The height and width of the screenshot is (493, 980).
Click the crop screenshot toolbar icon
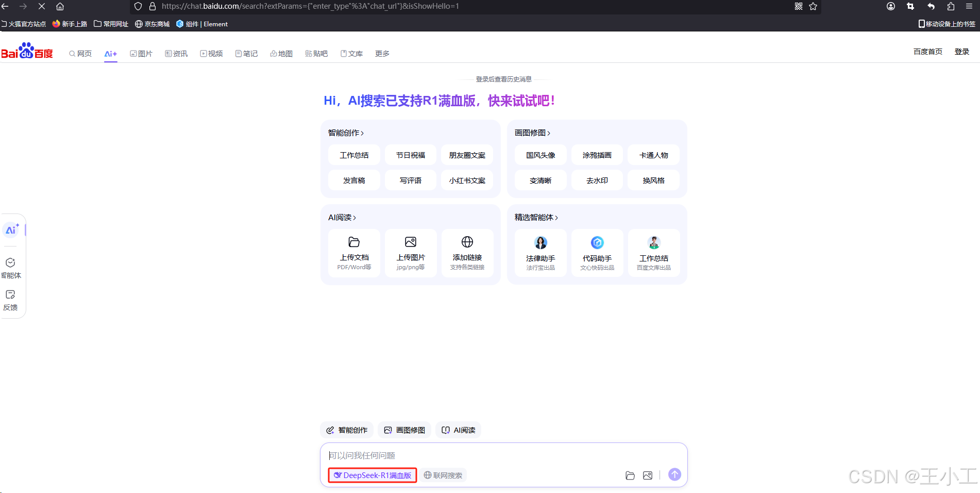(910, 6)
